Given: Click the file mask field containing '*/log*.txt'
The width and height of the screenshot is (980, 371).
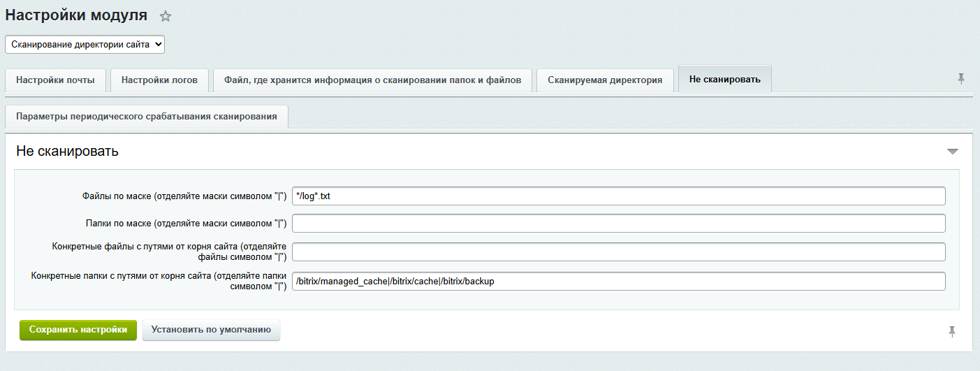Looking at the screenshot, I should tap(618, 196).
